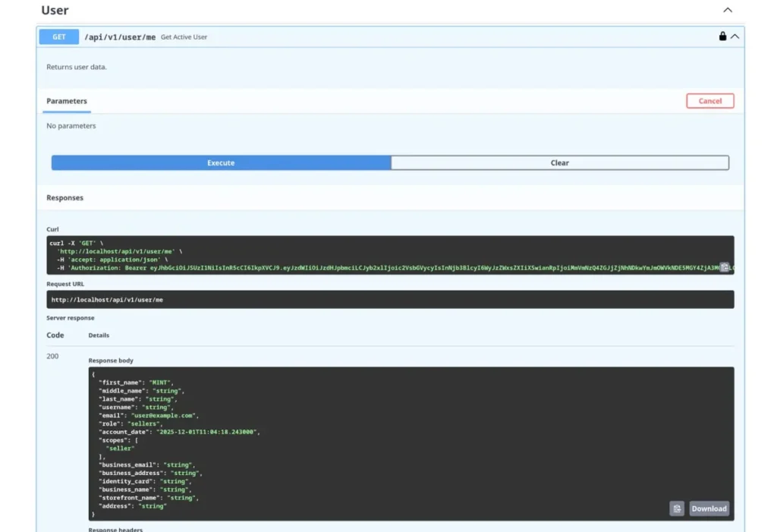Collapse the /api/v1/user/me operation chevron
The height and width of the screenshot is (532, 777).
pos(735,36)
